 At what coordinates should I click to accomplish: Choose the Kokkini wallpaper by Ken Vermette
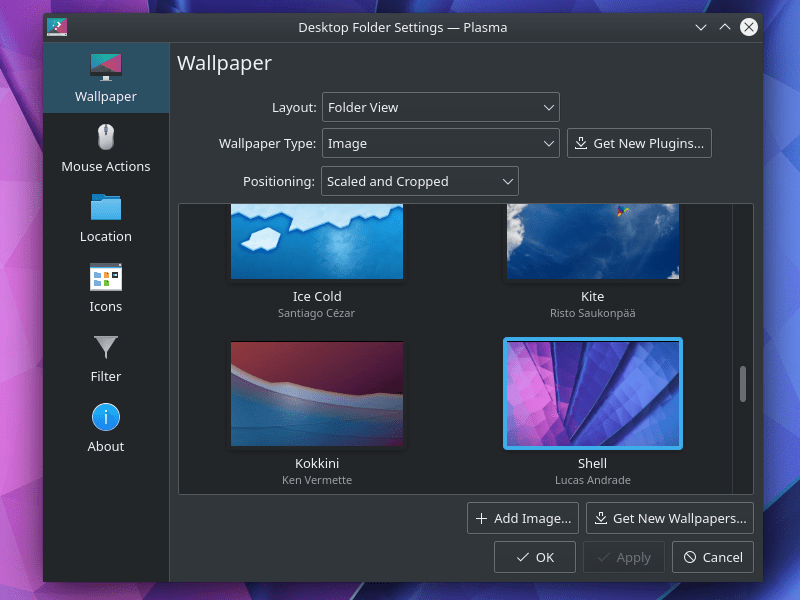coord(316,393)
